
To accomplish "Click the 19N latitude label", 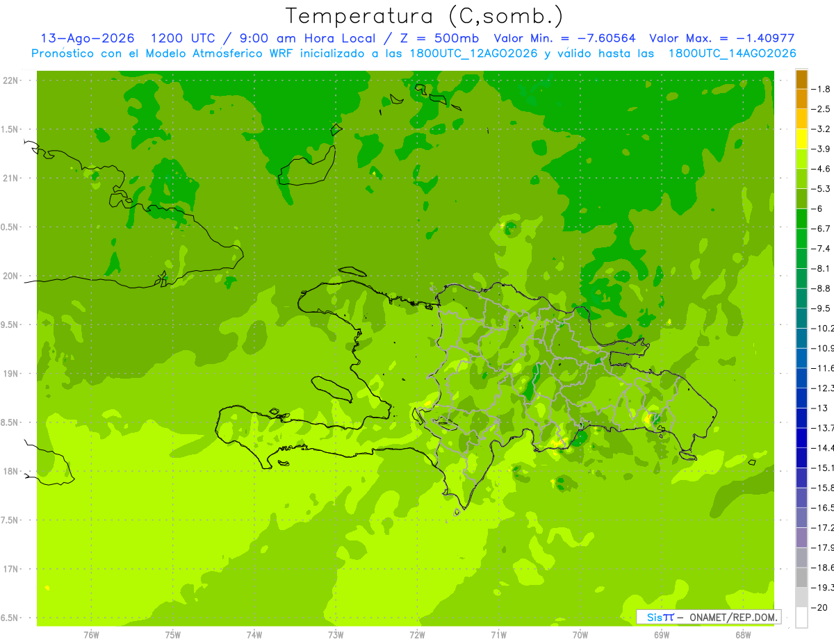I will click(x=10, y=374).
